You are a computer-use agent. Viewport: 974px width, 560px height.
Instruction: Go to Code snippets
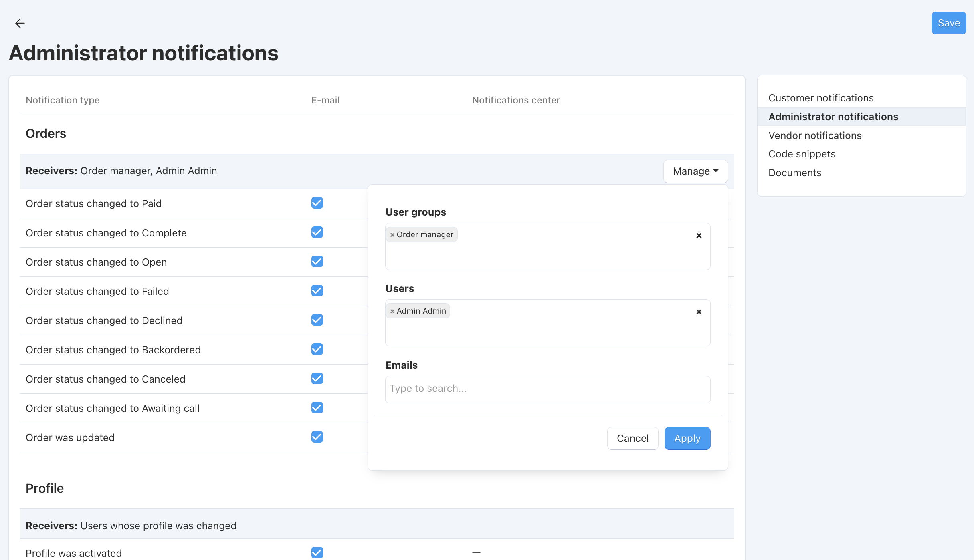tap(802, 154)
